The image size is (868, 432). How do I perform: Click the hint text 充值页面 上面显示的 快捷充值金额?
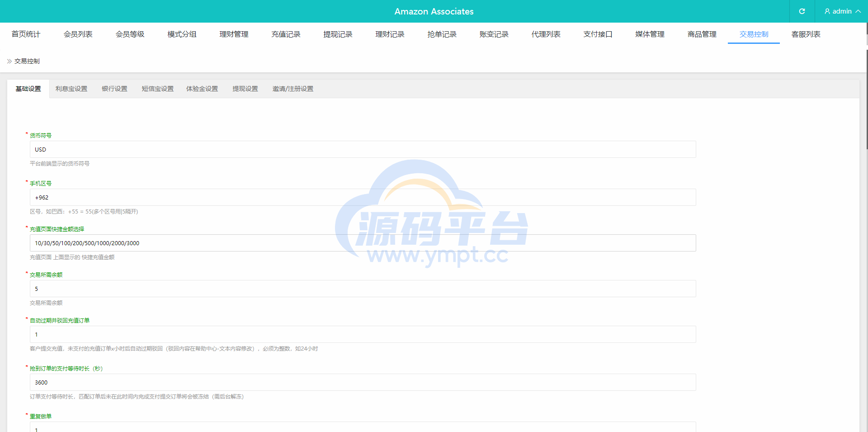coord(72,257)
